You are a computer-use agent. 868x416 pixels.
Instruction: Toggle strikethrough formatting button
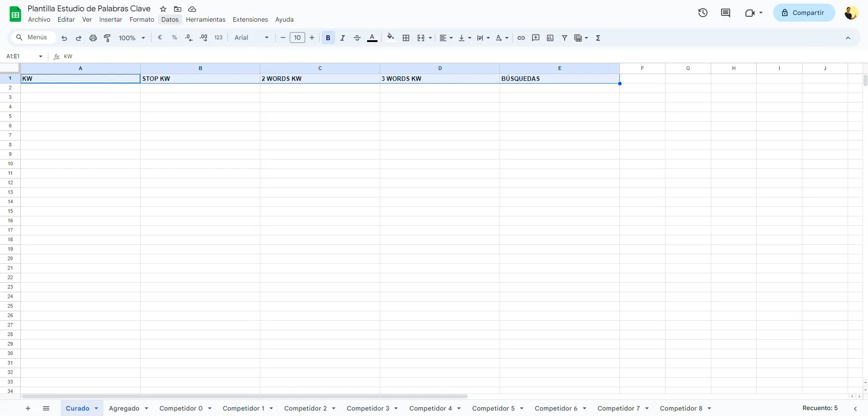(357, 38)
